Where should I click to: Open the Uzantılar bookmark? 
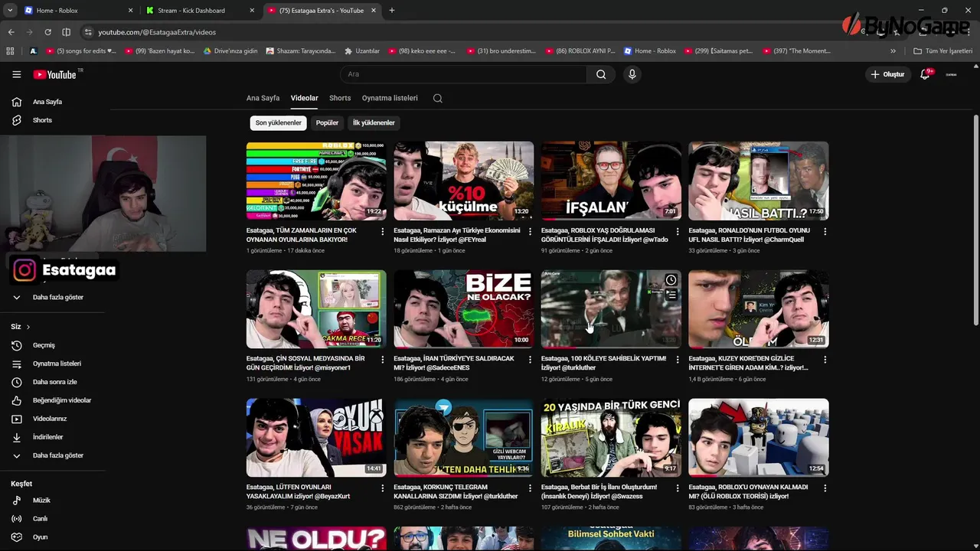[362, 51]
